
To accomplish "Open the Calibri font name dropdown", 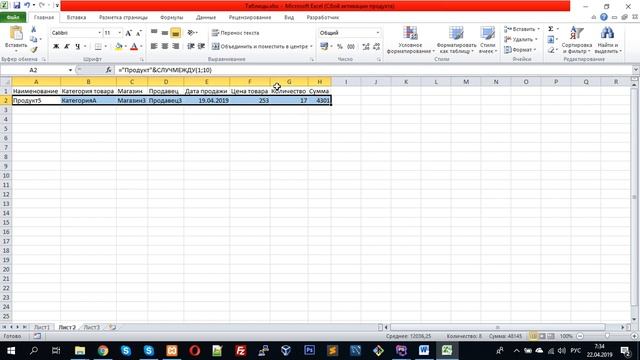I will pyautogui.click(x=99, y=33).
